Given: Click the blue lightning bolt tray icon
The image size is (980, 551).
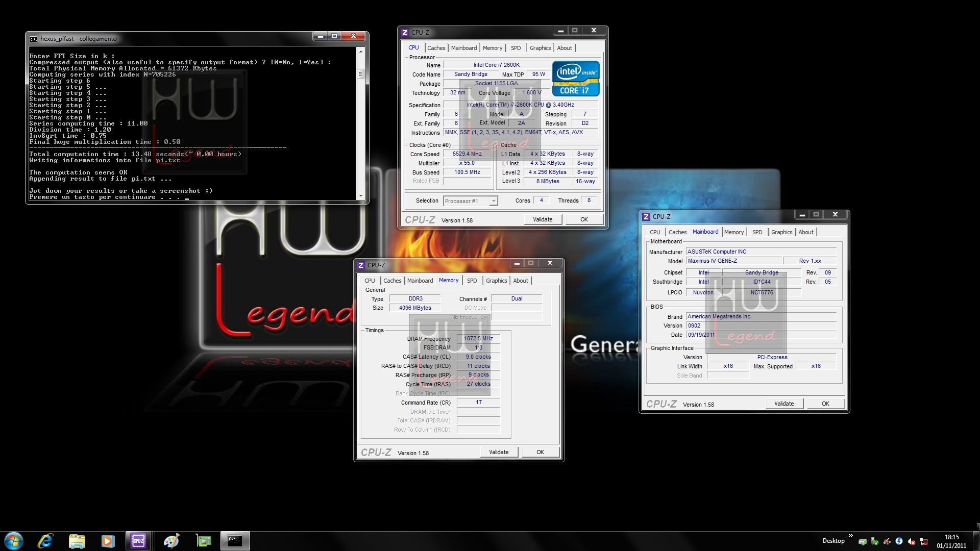Looking at the screenshot, I should tap(899, 541).
